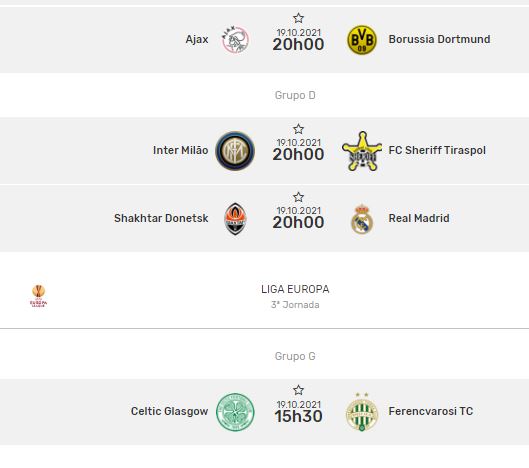This screenshot has height=468, width=529.
Task: Click the Real Madrid crest
Action: (362, 219)
